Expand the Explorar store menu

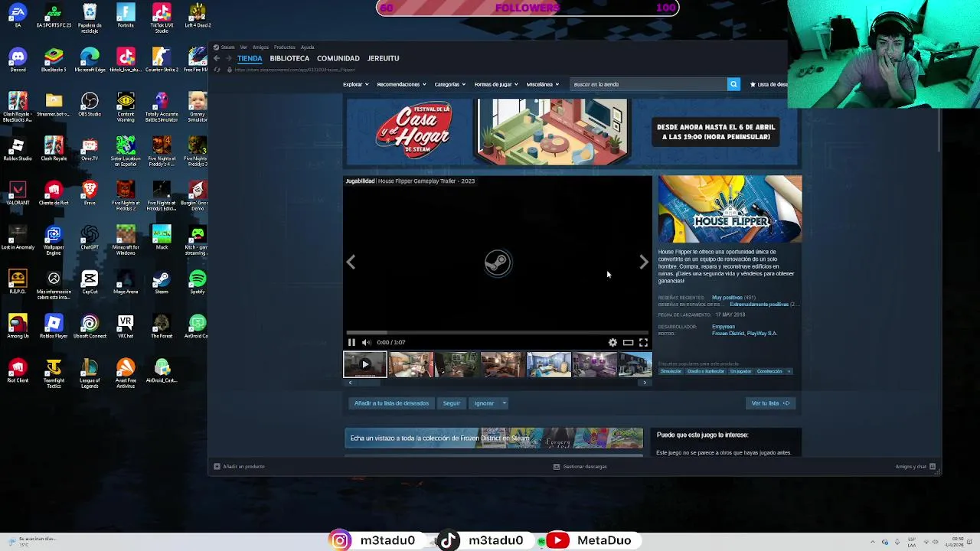(x=356, y=84)
